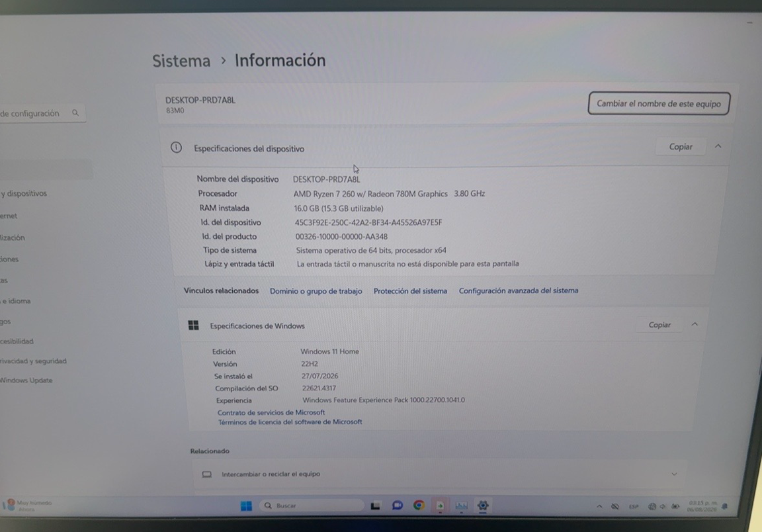762x532 pixels.
Task: Click the battery tray icon
Action: click(675, 506)
